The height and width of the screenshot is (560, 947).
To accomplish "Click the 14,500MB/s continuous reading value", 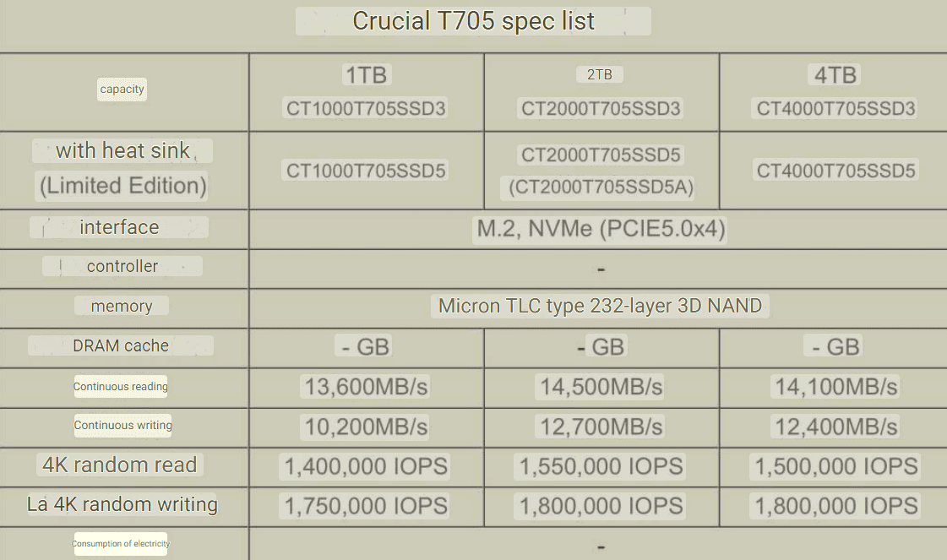I will click(x=601, y=387).
